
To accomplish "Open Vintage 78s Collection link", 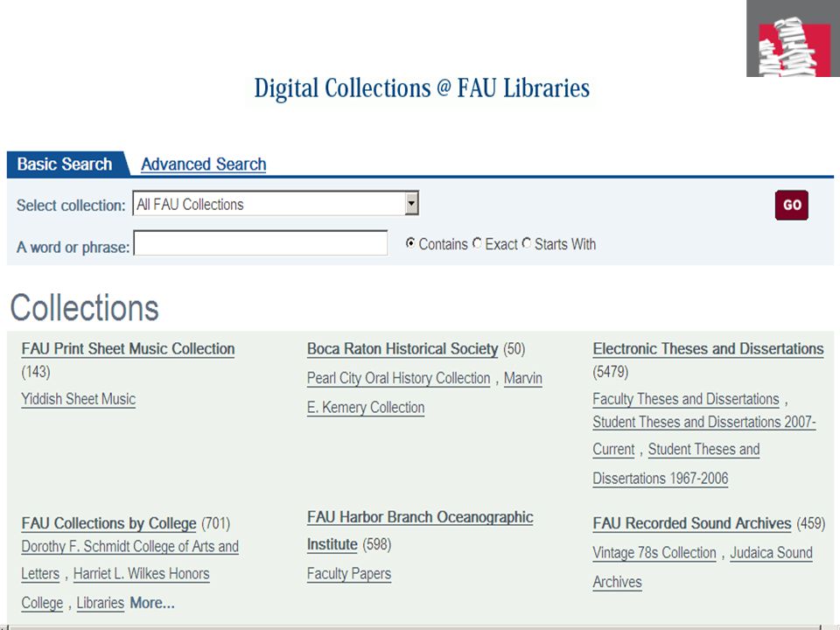I will click(654, 553).
